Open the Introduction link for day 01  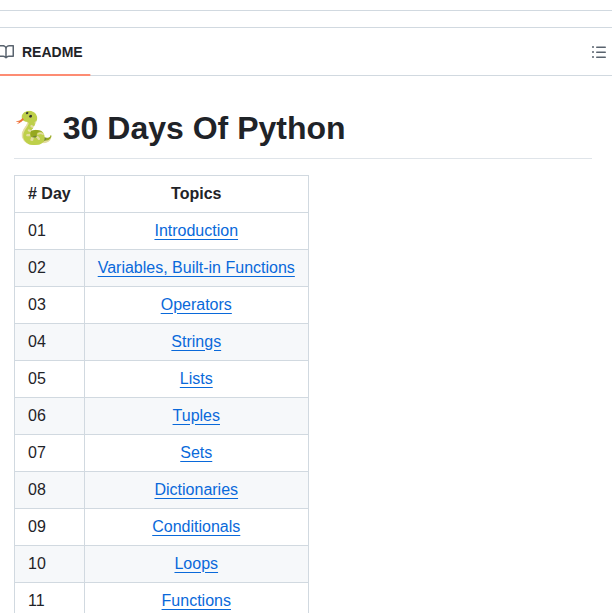[x=196, y=231]
